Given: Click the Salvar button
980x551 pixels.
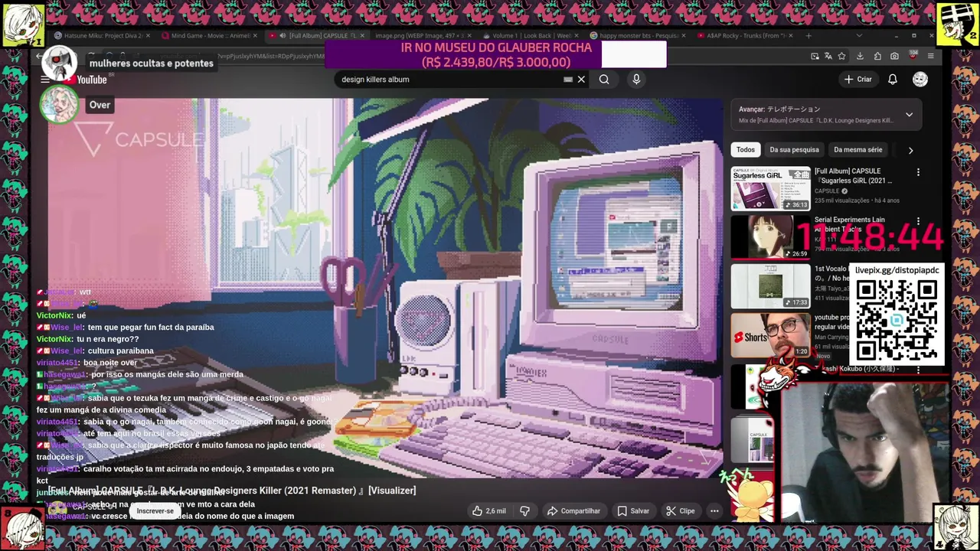Looking at the screenshot, I should [633, 511].
